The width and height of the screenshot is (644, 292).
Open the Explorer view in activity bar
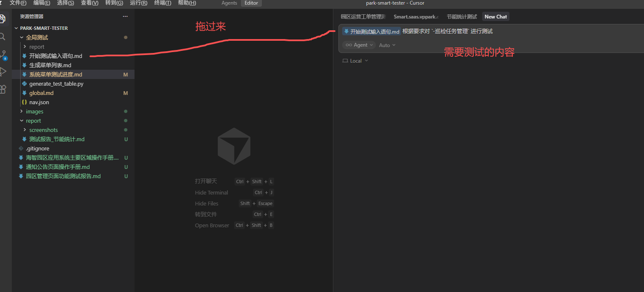tap(3, 19)
